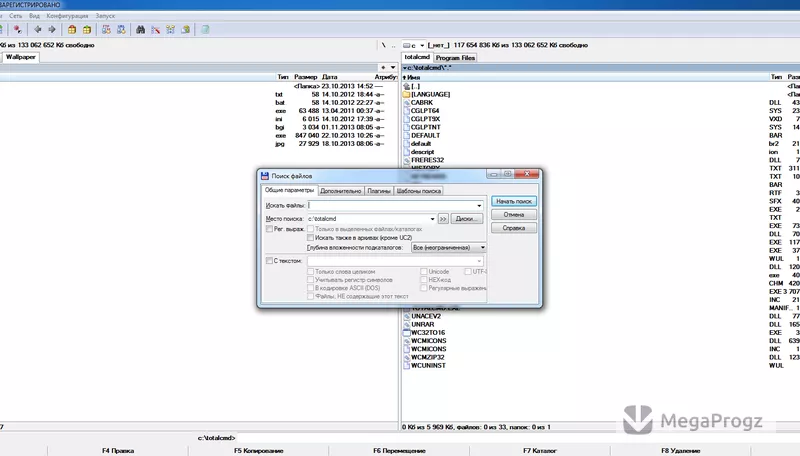The width and height of the screenshot is (800, 456).
Task: Select the 'Общие параметры' tab
Action: (x=289, y=190)
